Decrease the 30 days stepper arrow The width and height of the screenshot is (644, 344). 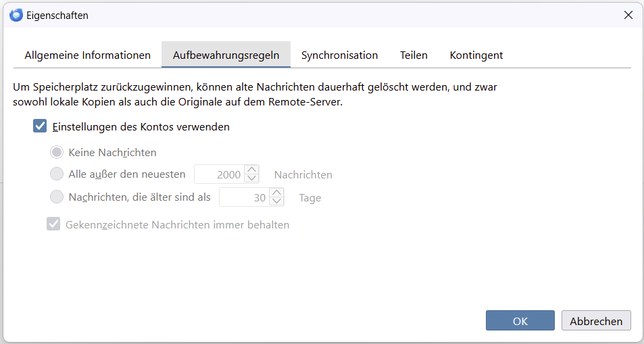(x=277, y=201)
